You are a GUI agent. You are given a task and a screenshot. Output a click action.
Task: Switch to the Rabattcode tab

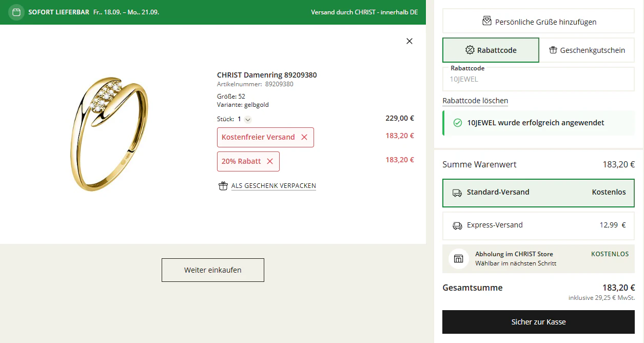click(x=491, y=50)
